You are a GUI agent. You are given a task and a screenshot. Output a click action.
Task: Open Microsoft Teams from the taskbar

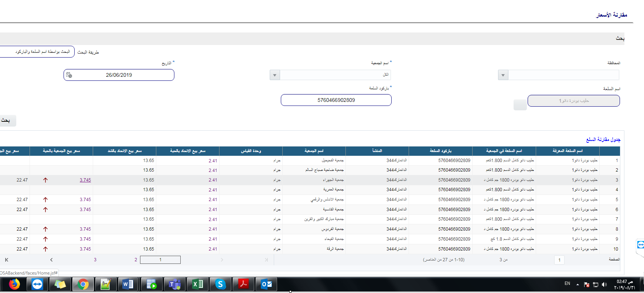(174, 284)
